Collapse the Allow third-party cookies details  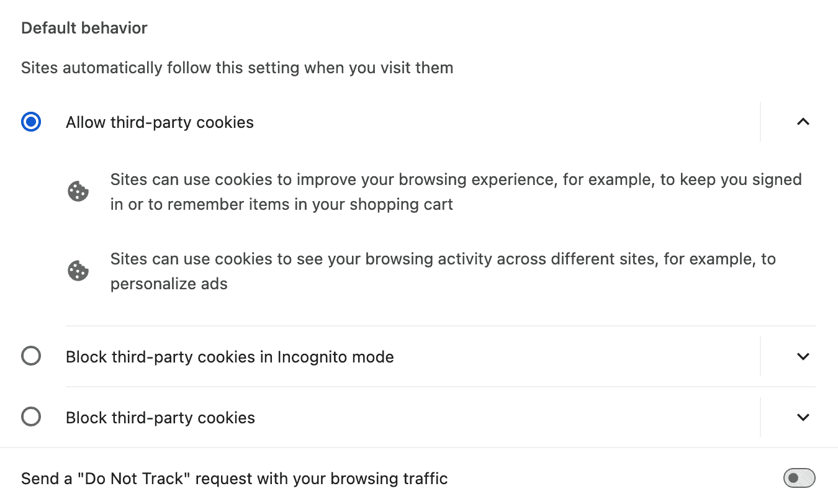[x=803, y=122]
